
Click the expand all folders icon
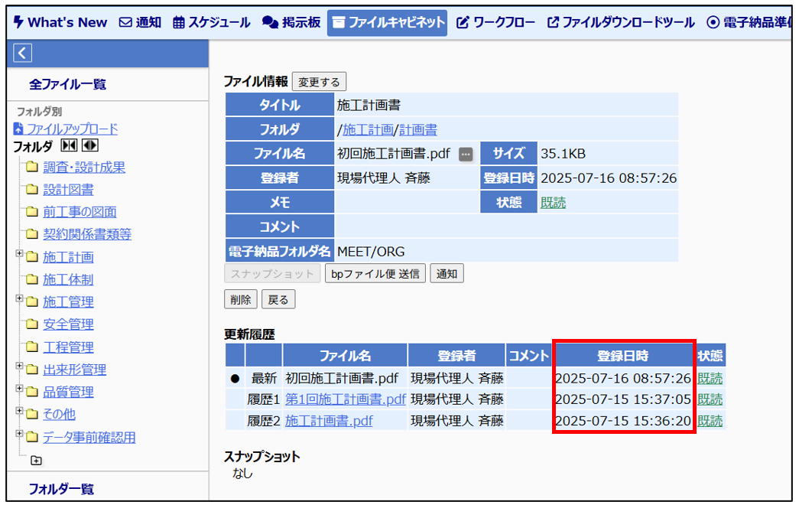(89, 146)
